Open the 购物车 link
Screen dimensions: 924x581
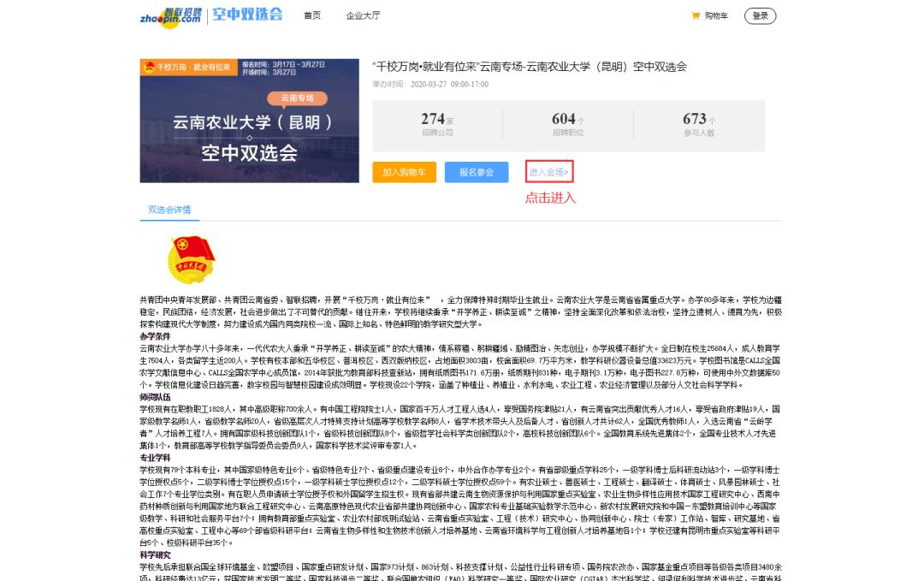(x=716, y=16)
